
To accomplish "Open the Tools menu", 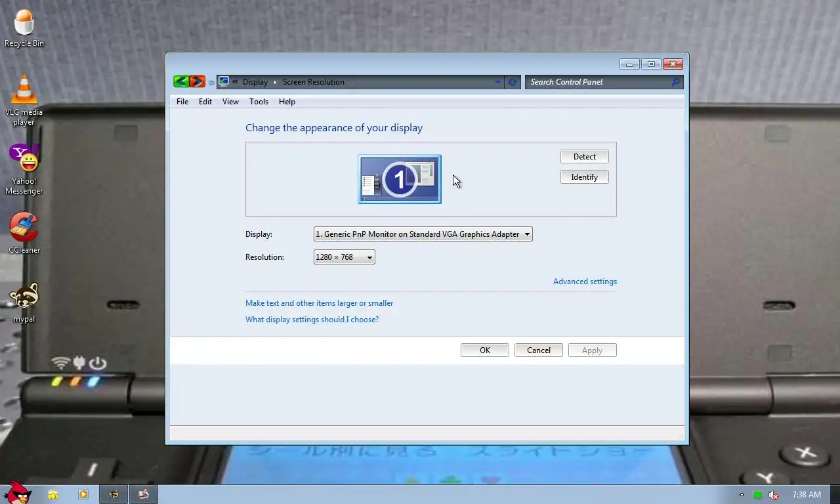I will point(259,102).
